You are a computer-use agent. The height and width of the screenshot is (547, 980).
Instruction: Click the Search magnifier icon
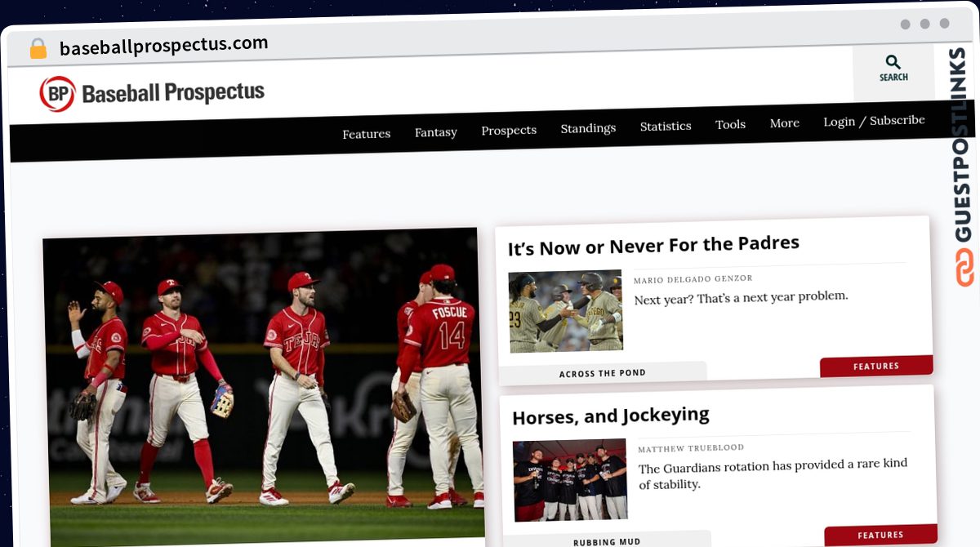click(893, 62)
